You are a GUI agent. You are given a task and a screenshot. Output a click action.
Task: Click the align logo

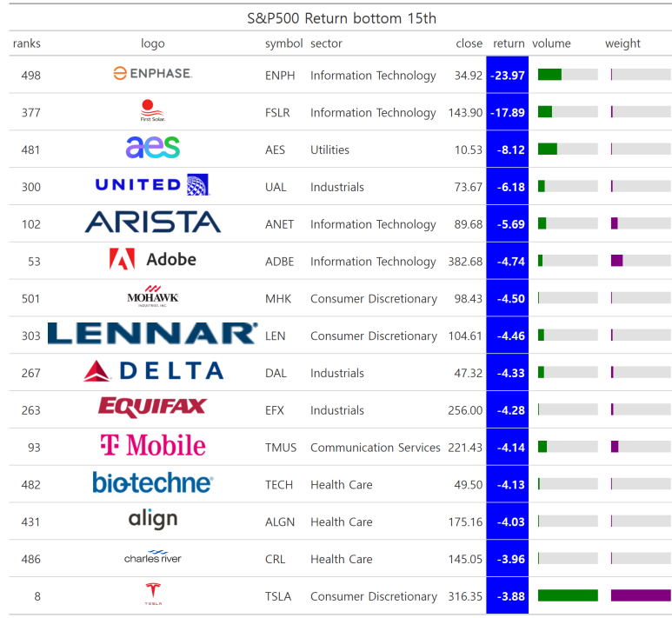tap(153, 519)
